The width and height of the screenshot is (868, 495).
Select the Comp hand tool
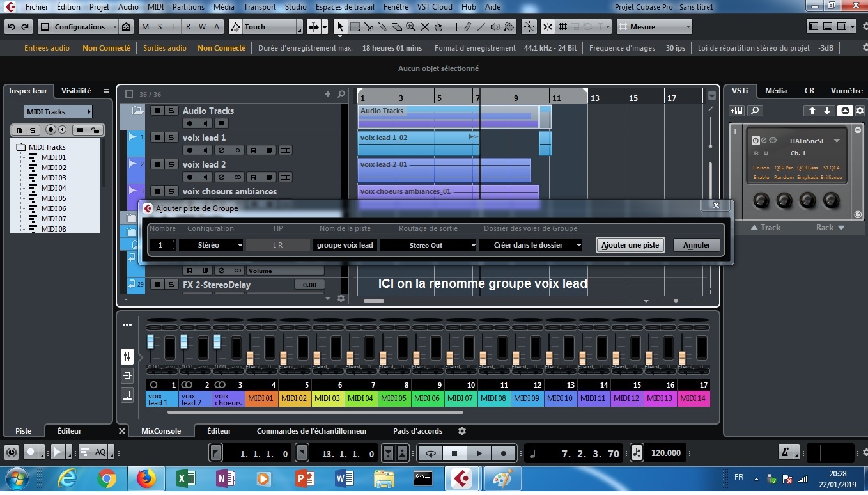point(438,27)
